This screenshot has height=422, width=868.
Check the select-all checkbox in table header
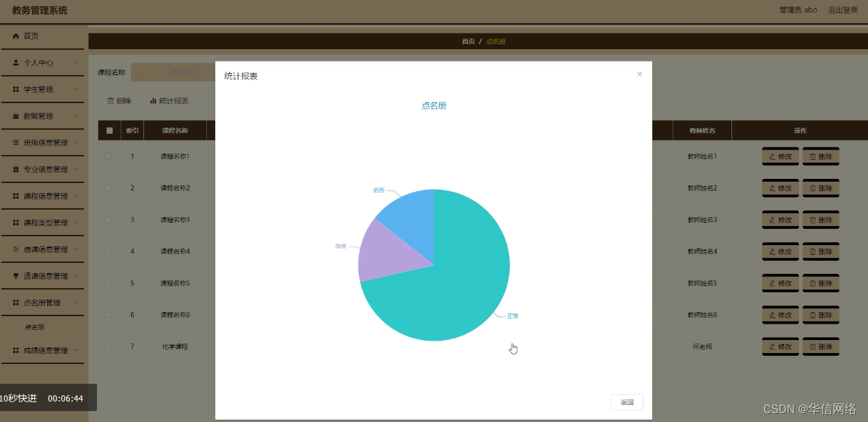click(x=109, y=130)
